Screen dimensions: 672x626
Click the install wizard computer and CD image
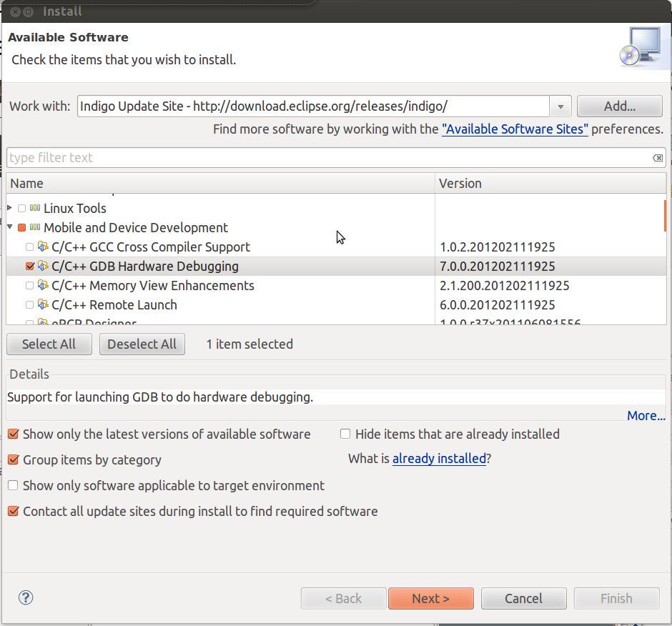641,46
